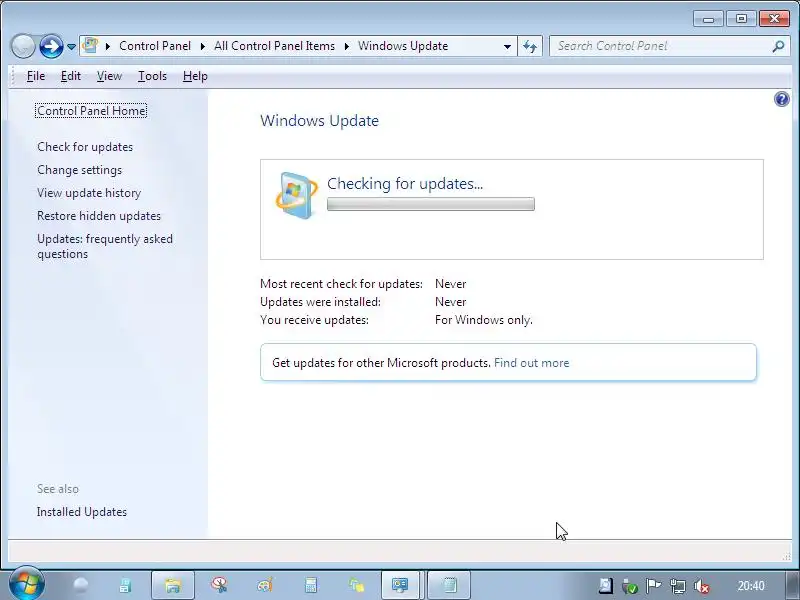Open the Action Center flag tray icon
The image size is (800, 600).
coord(653,586)
